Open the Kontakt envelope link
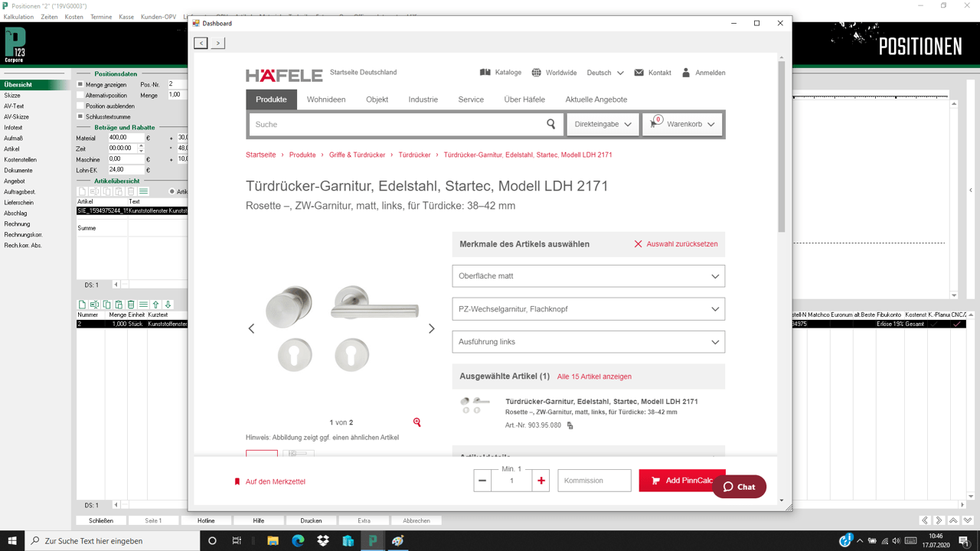This screenshot has width=980, height=551. tap(652, 73)
